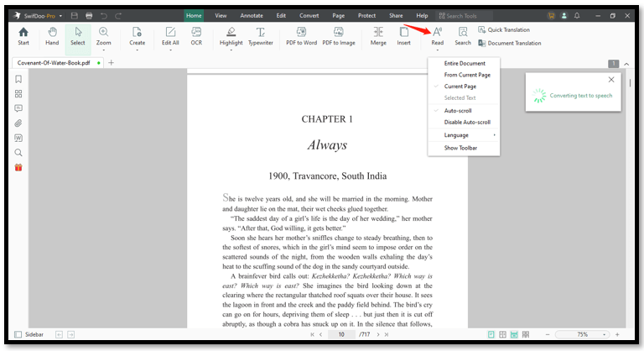Viewport: 644px width, 351px height.
Task: Open the Attachments sidebar panel
Action: [x=18, y=123]
